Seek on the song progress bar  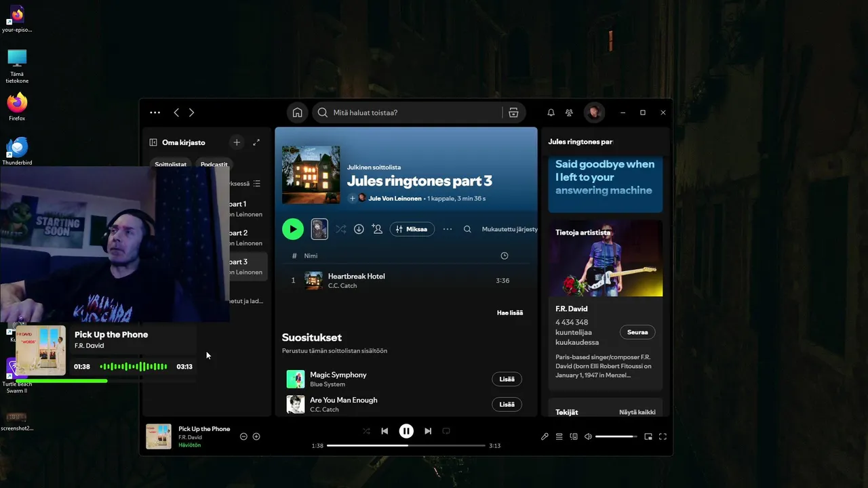[406, 445]
